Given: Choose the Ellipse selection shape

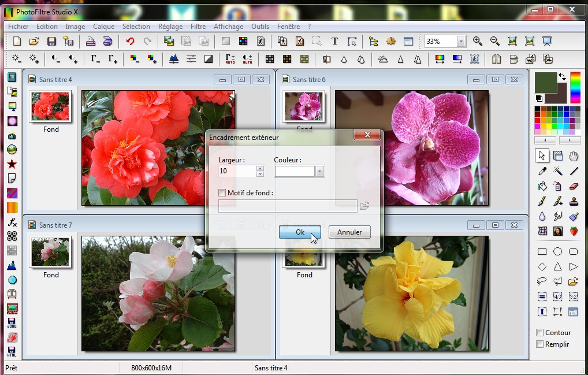Looking at the screenshot, I should 558,251.
